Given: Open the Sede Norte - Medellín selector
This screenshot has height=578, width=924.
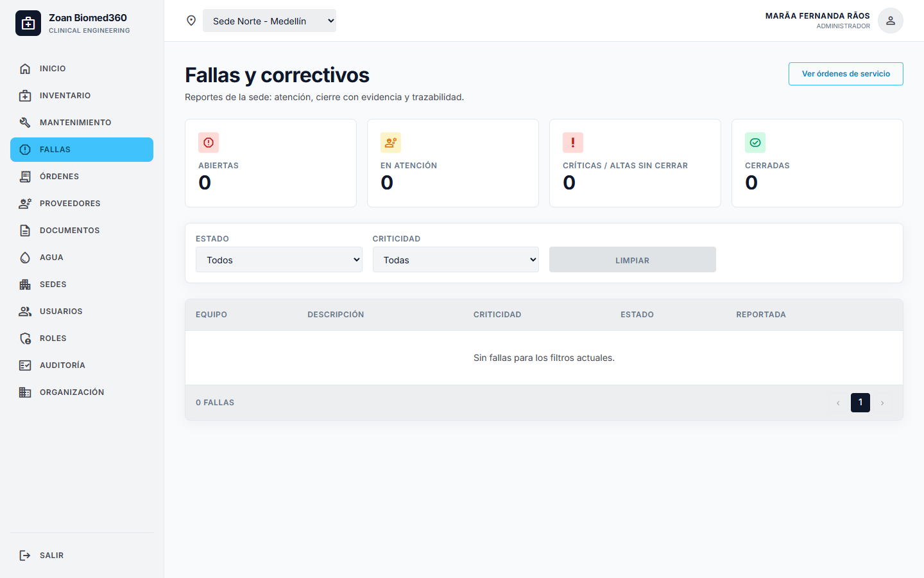Looking at the screenshot, I should [x=269, y=21].
